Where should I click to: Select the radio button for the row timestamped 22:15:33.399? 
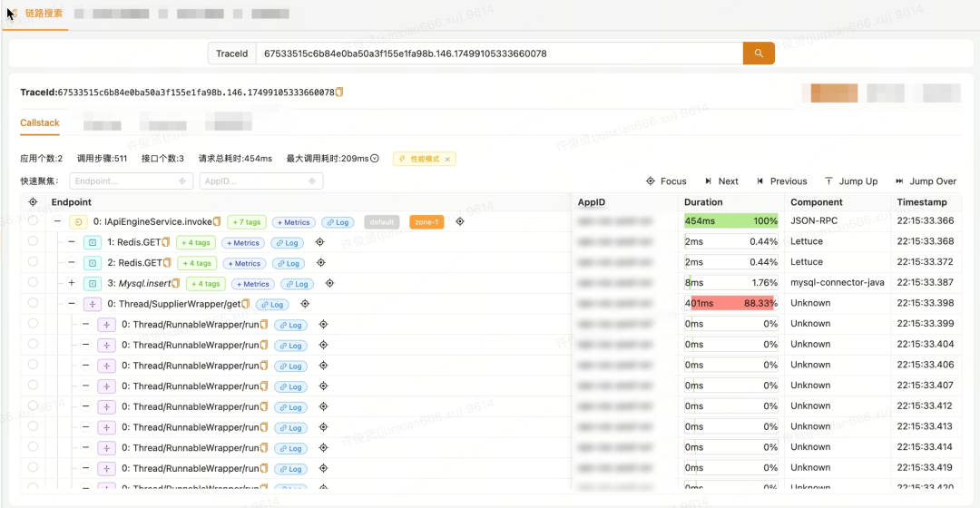pyautogui.click(x=34, y=323)
